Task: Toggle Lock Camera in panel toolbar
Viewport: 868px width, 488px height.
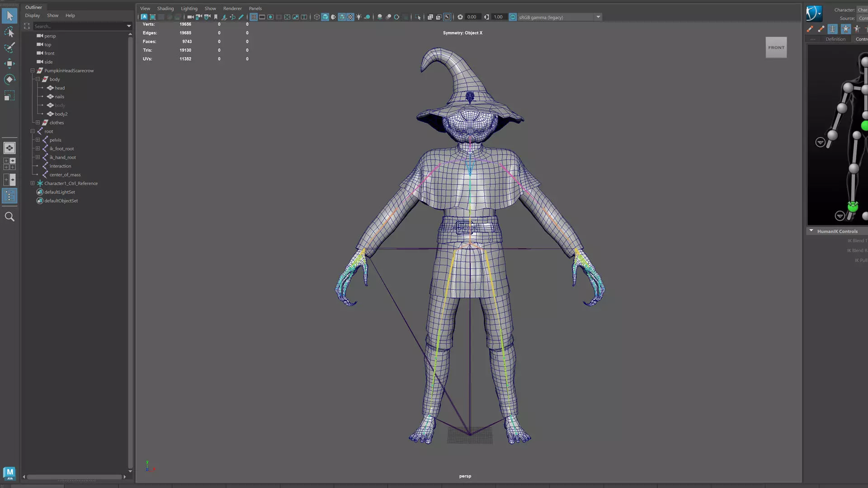Action: (x=199, y=17)
